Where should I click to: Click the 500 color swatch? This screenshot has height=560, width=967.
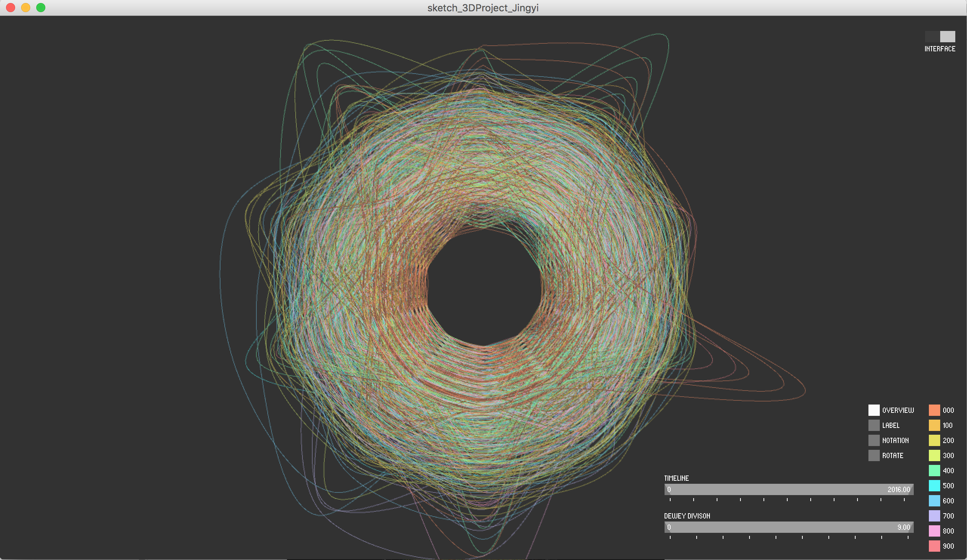click(x=935, y=486)
